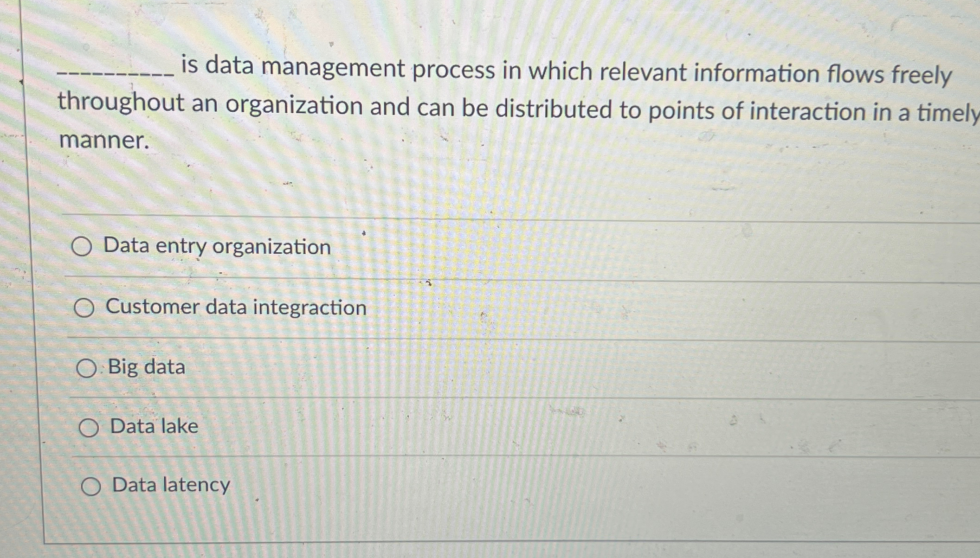This screenshot has height=558, width=980.
Task: Select the Data entry organization radio button
Action: (x=84, y=247)
